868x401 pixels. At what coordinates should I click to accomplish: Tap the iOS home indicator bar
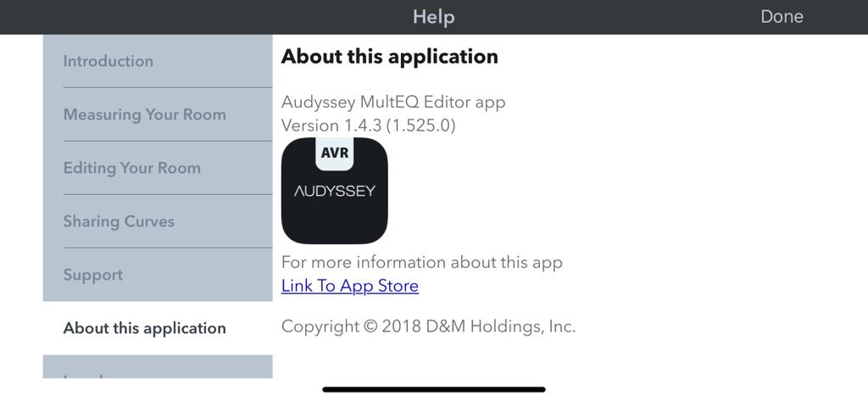(434, 389)
